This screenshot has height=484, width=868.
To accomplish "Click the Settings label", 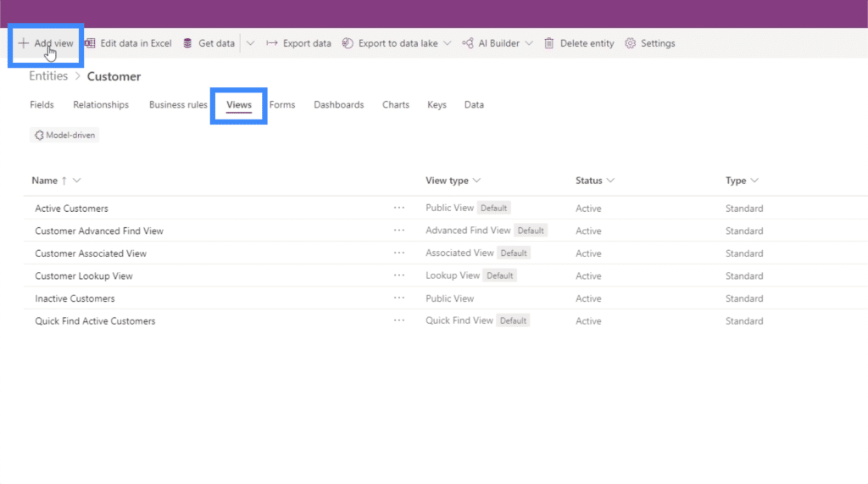I will [658, 43].
